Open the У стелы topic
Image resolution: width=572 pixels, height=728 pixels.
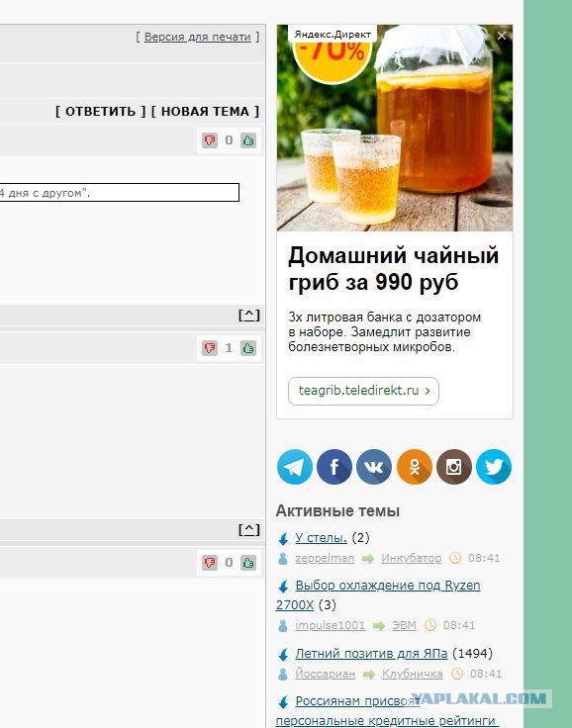[321, 538]
